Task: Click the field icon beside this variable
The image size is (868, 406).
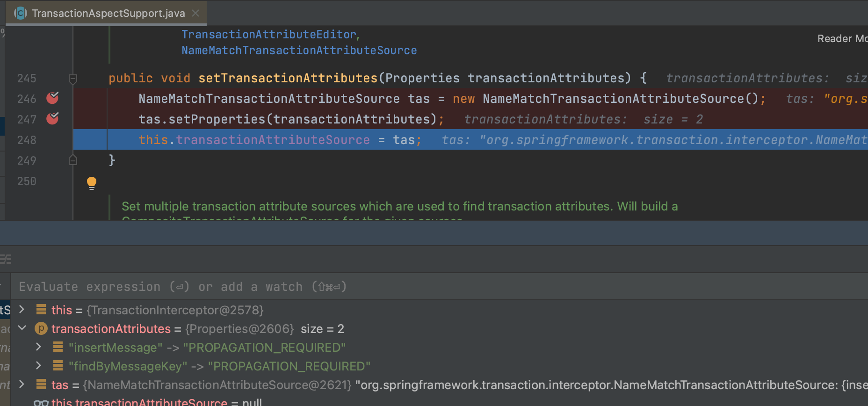Action: pos(41,310)
